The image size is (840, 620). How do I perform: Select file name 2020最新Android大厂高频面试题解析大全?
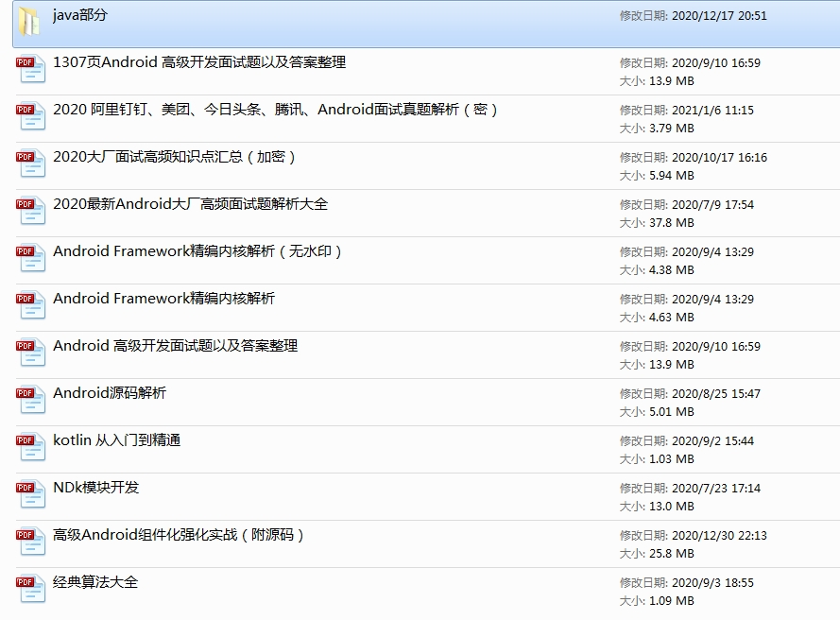coord(190,203)
